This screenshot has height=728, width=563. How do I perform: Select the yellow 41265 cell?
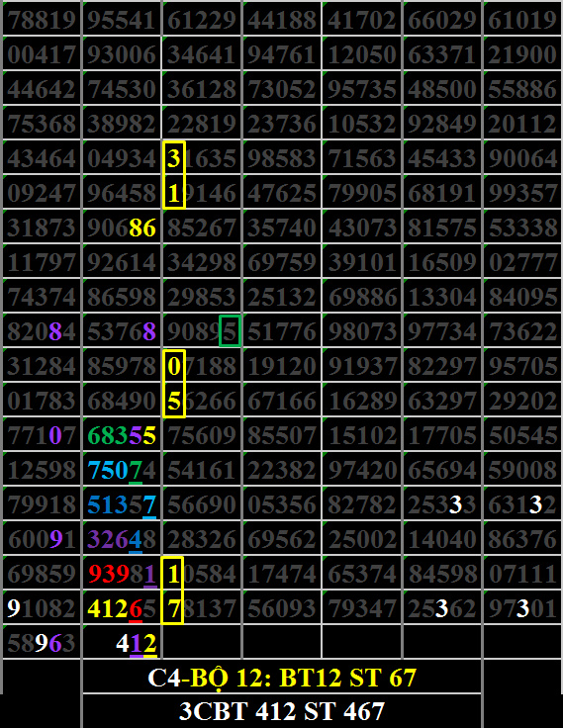[x=122, y=608]
